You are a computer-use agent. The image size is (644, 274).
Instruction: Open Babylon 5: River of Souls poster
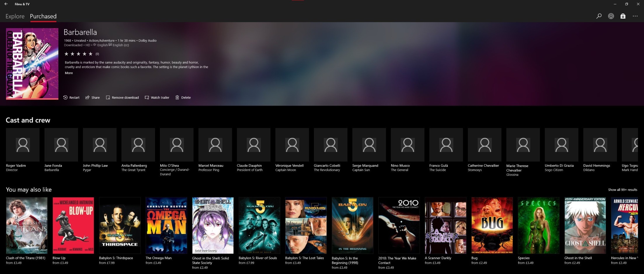pyautogui.click(x=260, y=225)
